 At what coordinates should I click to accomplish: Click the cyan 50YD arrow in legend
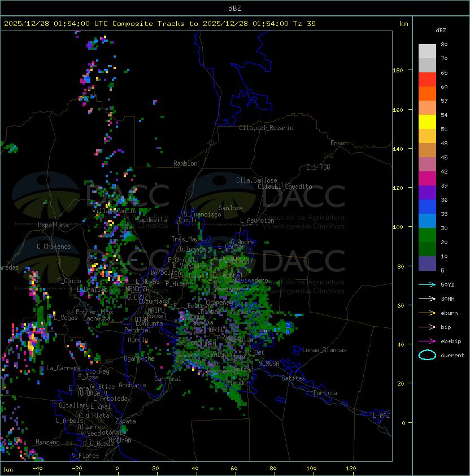427,284
